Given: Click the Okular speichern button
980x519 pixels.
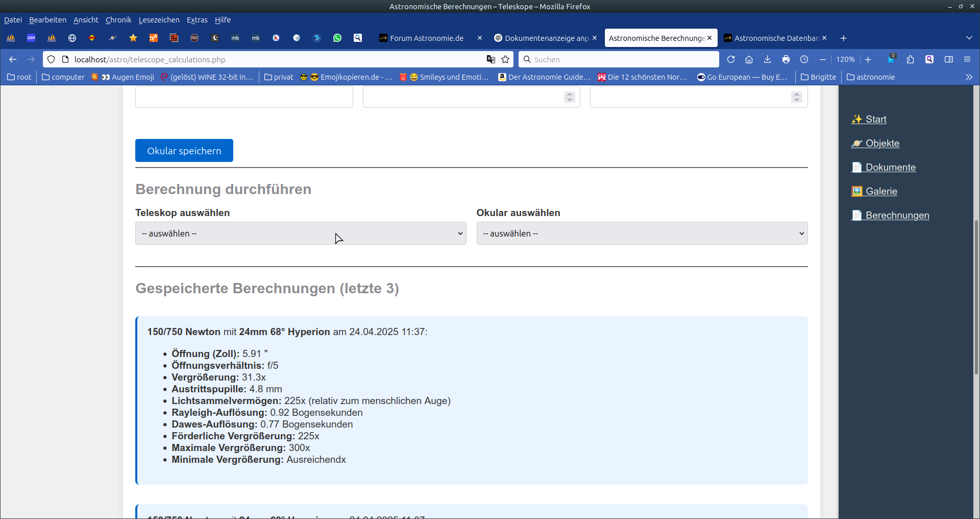Looking at the screenshot, I should [184, 151].
